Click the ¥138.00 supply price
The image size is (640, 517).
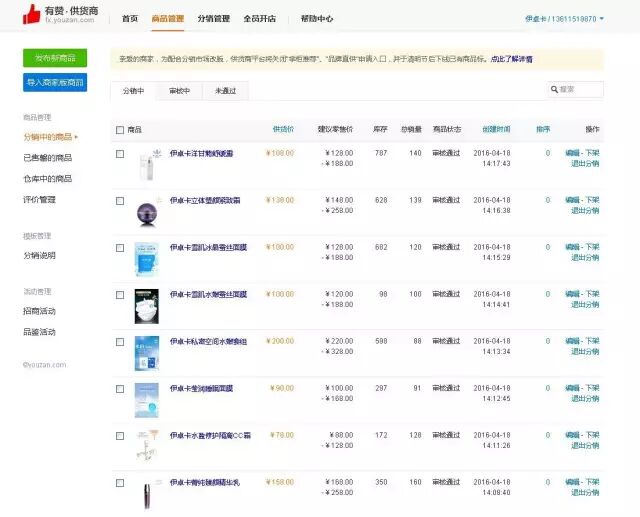tap(280, 200)
